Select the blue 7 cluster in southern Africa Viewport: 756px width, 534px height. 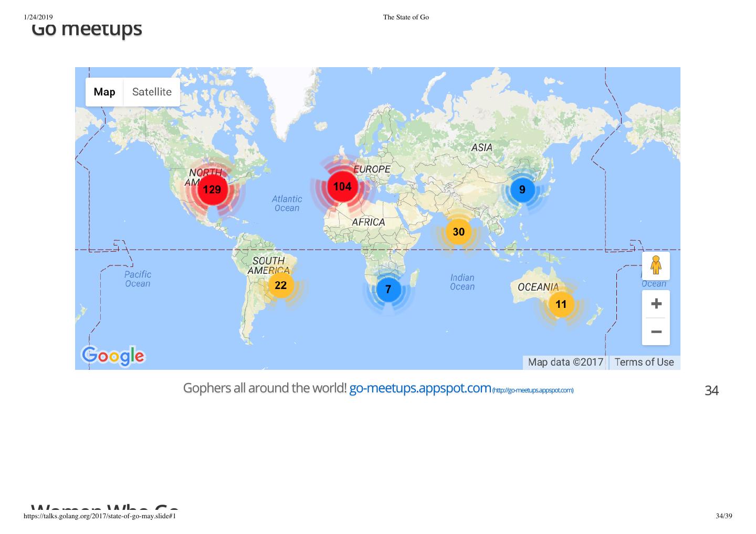tap(388, 290)
